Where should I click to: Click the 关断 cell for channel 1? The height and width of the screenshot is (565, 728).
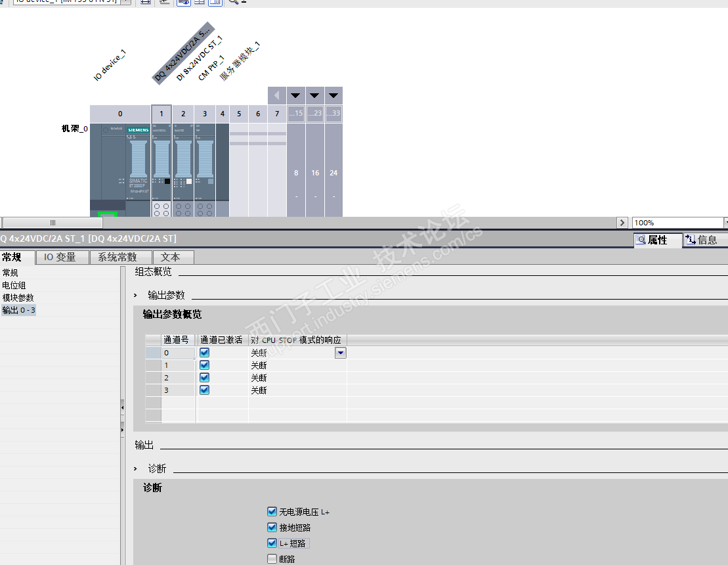click(x=297, y=365)
